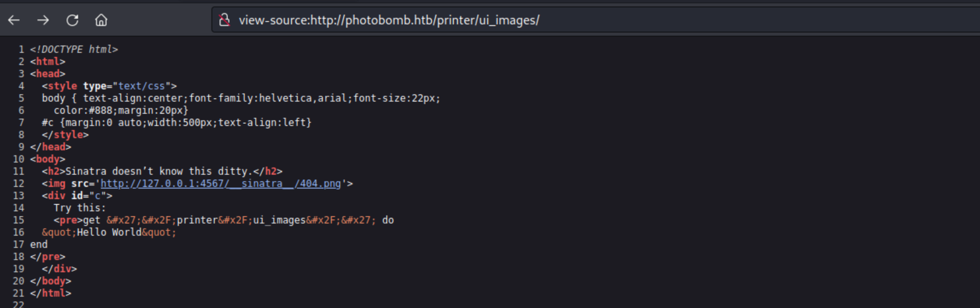Click the closing html tag on line 21
This screenshot has width=980, height=308.
51,293
